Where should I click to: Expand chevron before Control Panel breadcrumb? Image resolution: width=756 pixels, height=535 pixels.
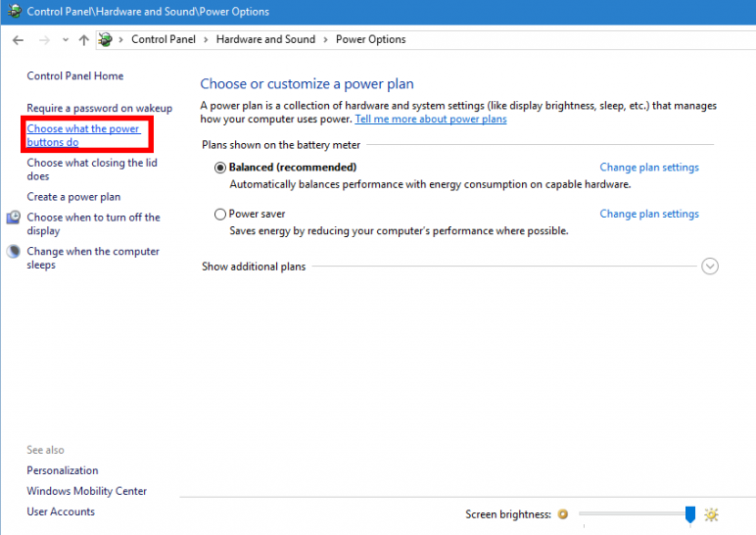(121, 39)
